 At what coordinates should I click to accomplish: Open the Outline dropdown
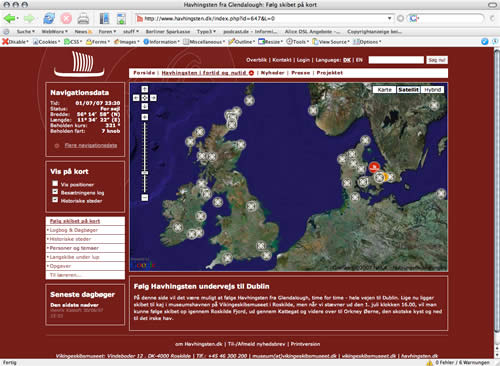click(242, 42)
